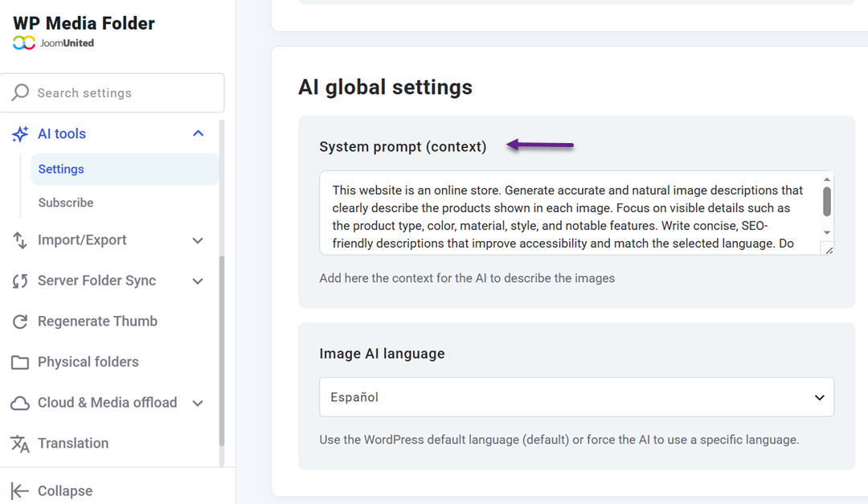The image size is (868, 504).
Task: Click the Physical folders folder icon
Action: click(20, 363)
